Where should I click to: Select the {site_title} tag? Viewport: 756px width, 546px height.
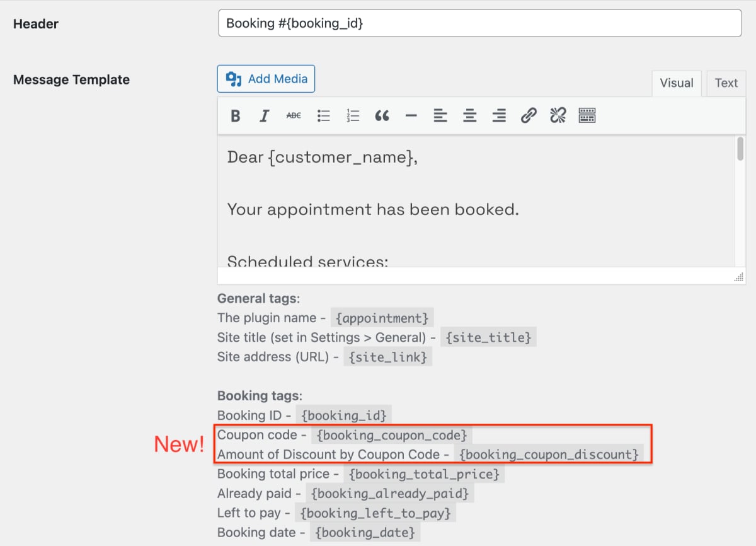point(489,337)
